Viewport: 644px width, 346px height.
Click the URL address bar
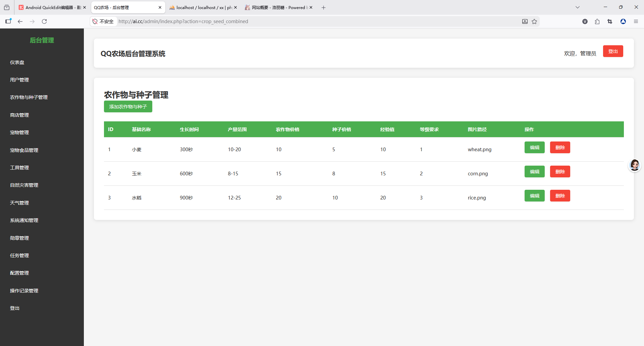[302, 21]
